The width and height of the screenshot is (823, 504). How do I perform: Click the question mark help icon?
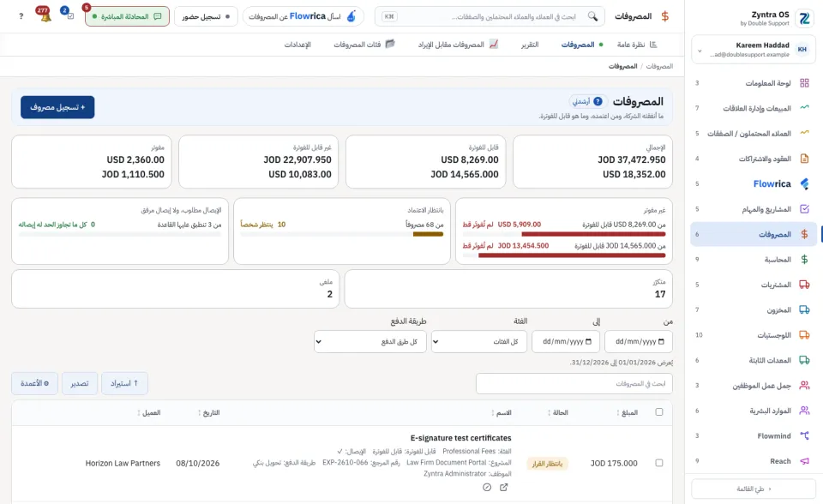(21, 16)
